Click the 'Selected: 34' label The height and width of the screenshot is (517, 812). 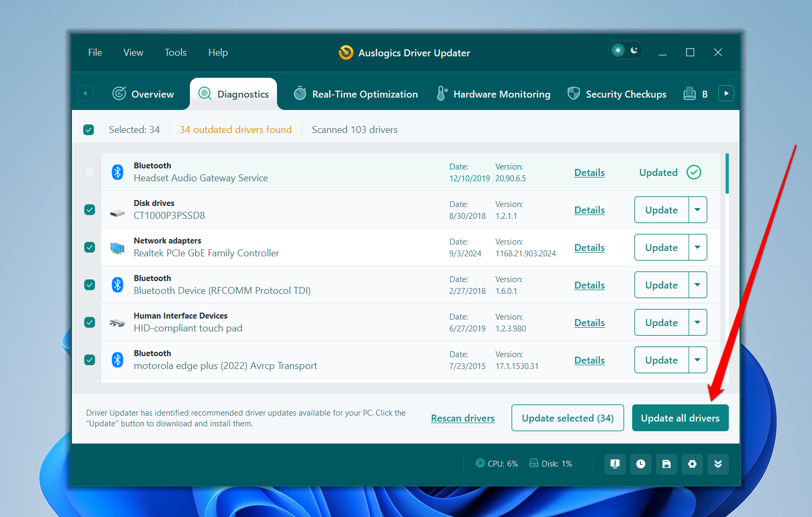(x=134, y=130)
